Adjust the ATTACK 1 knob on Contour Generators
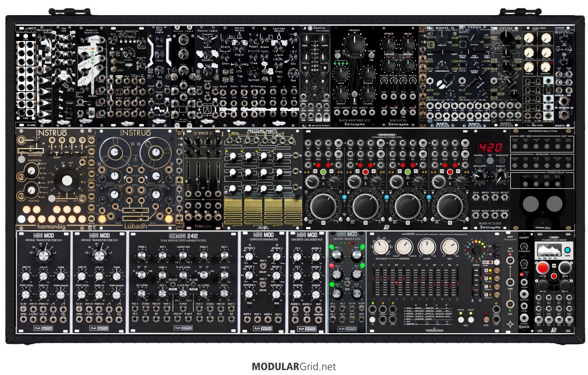This screenshot has width=588, height=375. [250, 257]
